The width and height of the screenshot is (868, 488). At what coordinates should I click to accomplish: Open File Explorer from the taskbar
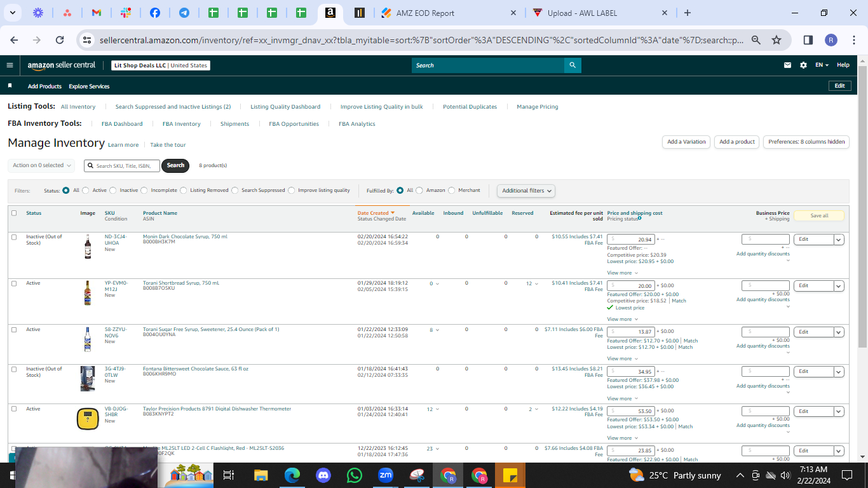tap(261, 475)
